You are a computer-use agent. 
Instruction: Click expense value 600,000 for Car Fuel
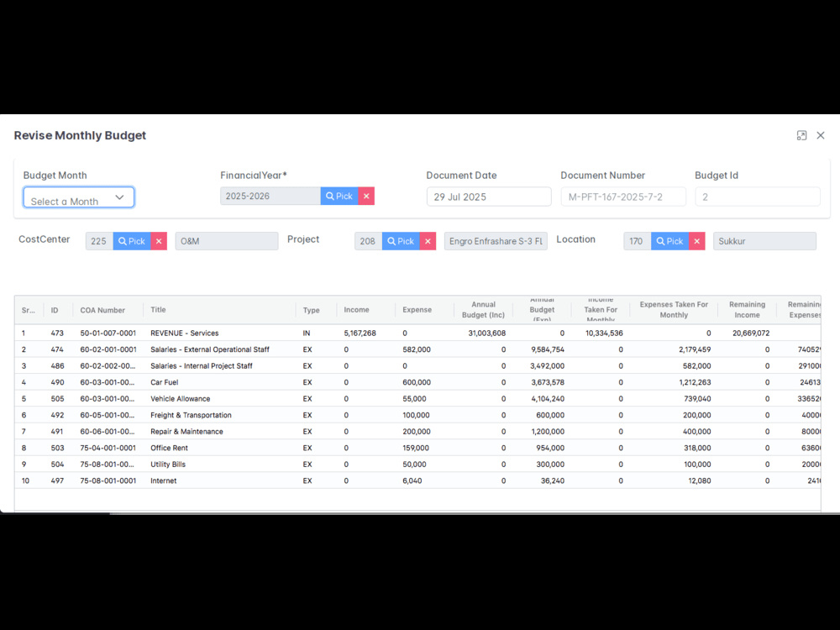coord(417,382)
